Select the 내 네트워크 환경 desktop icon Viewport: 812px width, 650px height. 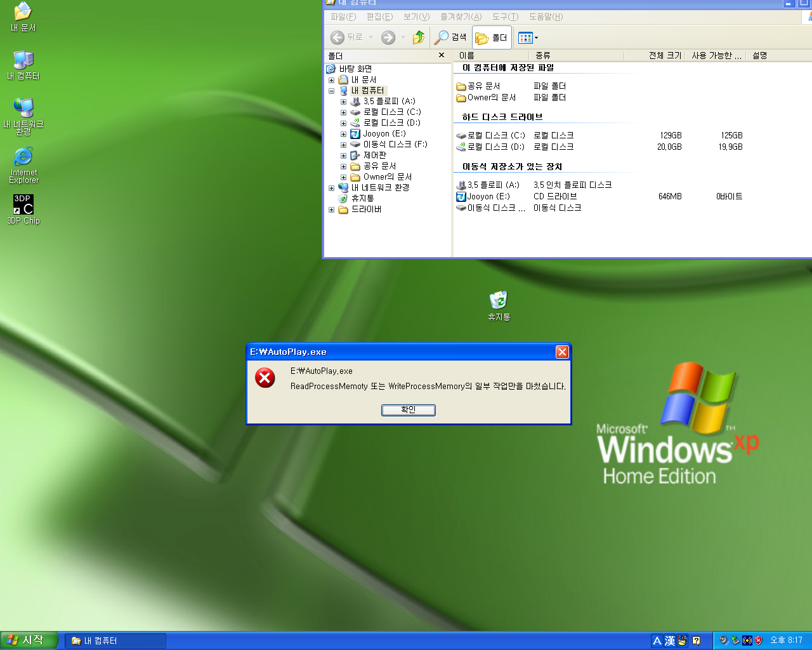click(23, 116)
